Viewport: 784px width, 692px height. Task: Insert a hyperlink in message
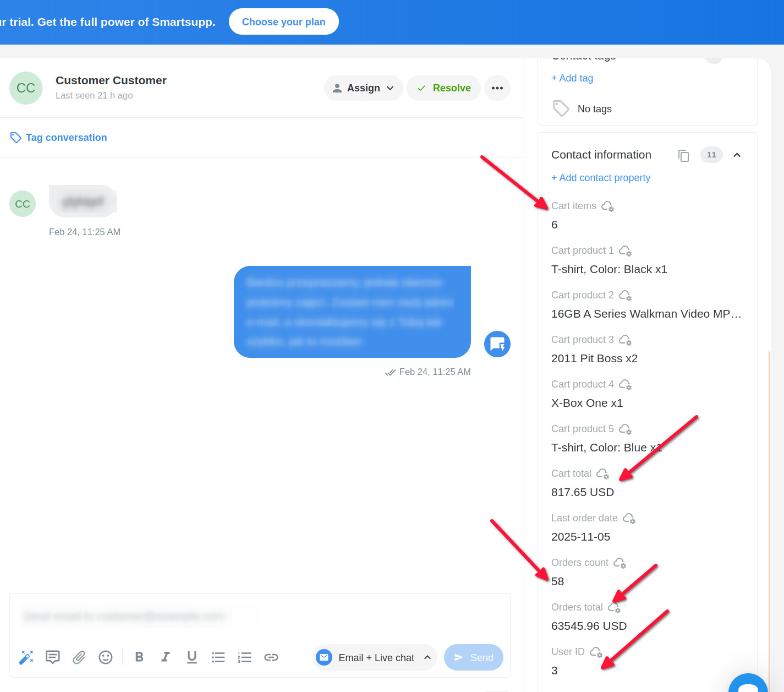(271, 657)
